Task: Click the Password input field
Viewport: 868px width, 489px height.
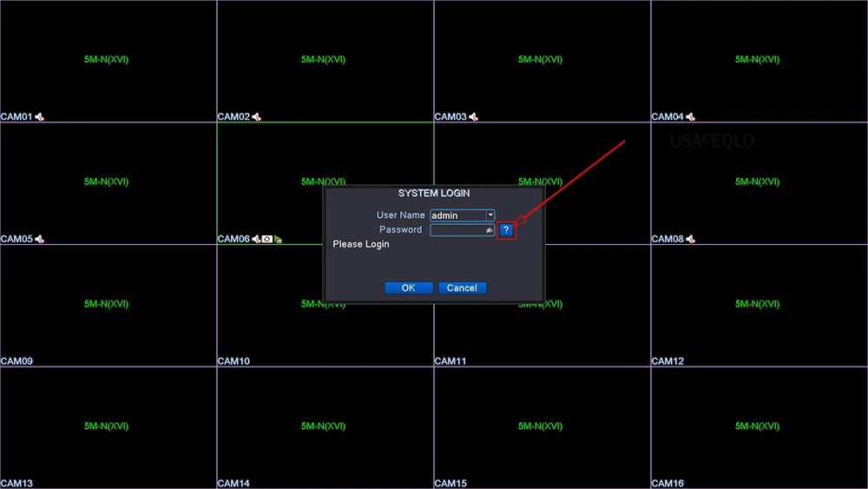Action: coord(463,230)
